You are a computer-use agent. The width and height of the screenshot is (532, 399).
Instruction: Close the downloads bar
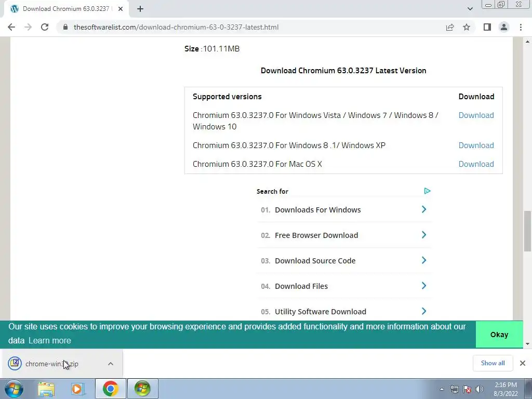pyautogui.click(x=523, y=363)
